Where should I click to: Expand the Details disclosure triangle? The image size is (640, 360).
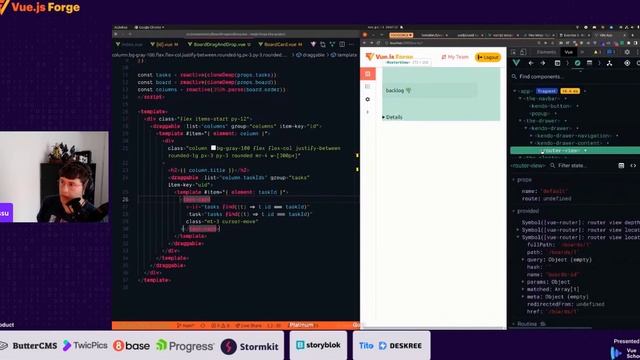click(384, 118)
